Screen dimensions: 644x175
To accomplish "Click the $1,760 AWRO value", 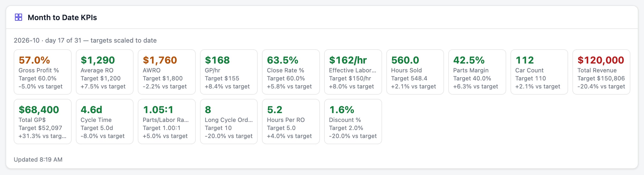I will click(x=160, y=60).
